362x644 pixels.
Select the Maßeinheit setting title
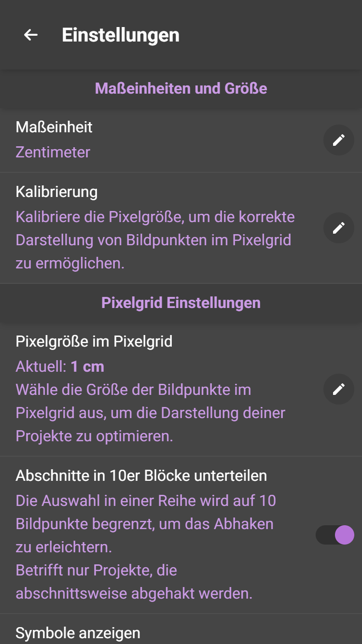click(54, 127)
